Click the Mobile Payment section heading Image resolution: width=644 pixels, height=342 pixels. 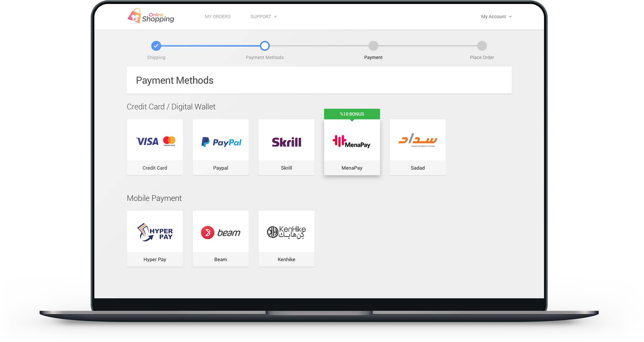(x=154, y=198)
